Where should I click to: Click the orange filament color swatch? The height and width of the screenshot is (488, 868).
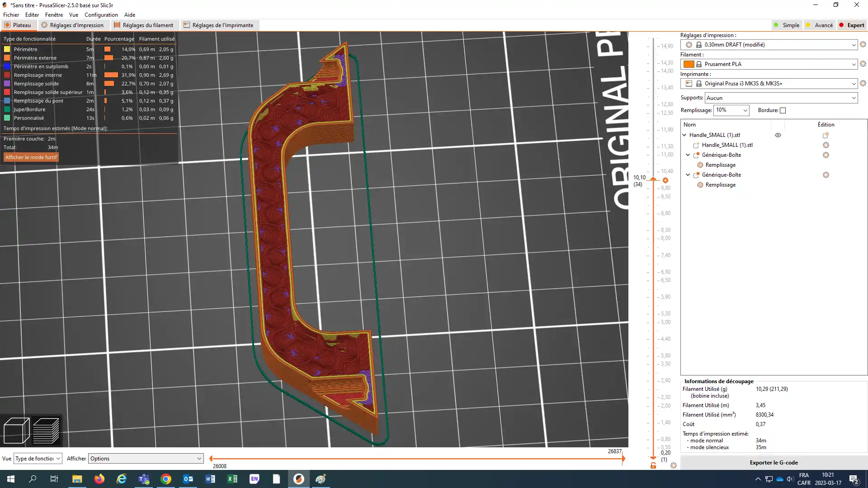(689, 64)
